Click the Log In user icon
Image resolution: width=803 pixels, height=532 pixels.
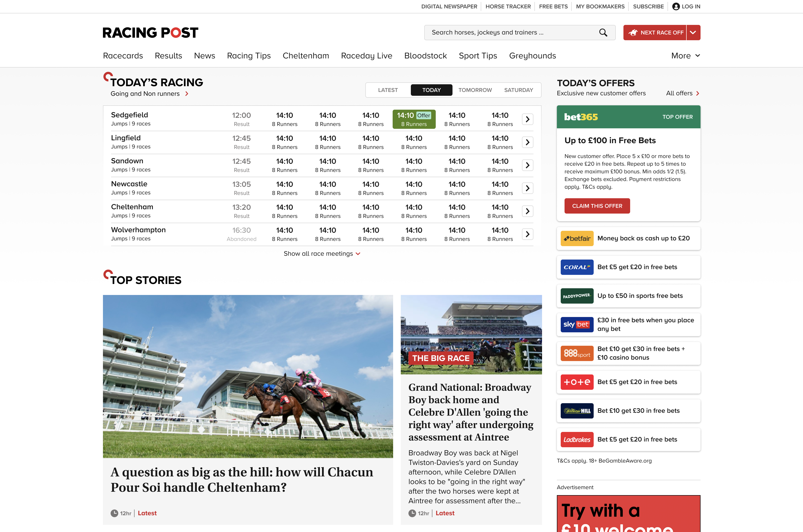pos(676,6)
